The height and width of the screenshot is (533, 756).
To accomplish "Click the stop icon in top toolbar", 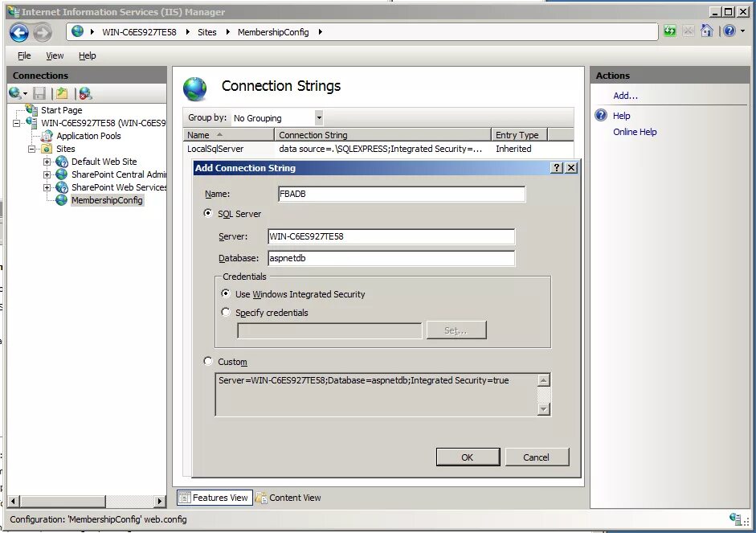I will 688,31.
